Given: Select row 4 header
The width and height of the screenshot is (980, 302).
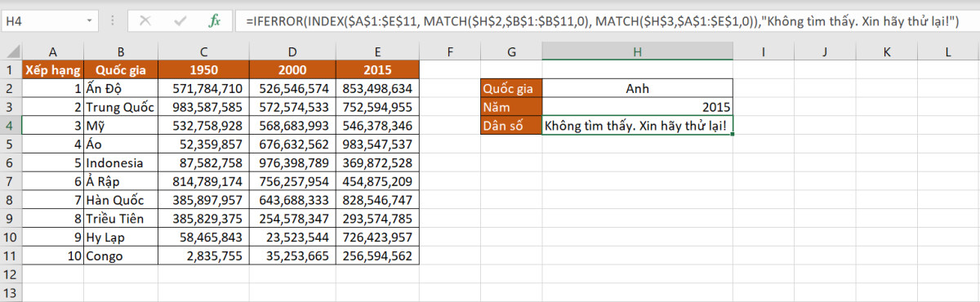Looking at the screenshot, I should [11, 126].
